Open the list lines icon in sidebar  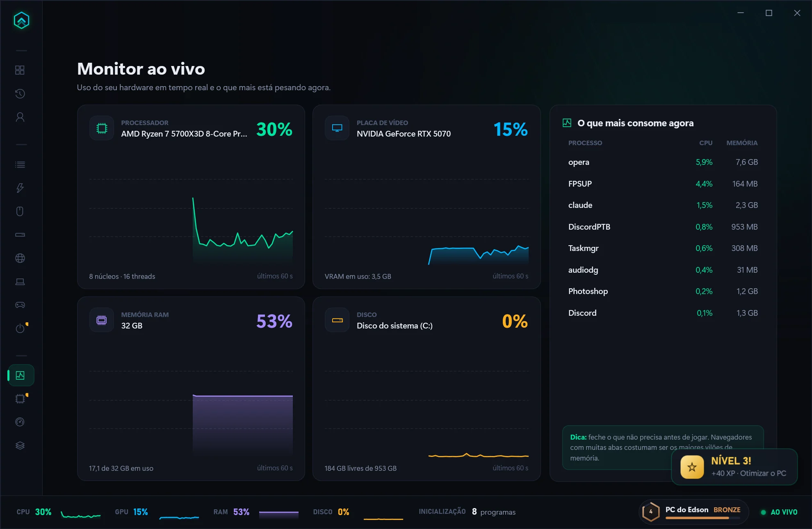pos(20,164)
